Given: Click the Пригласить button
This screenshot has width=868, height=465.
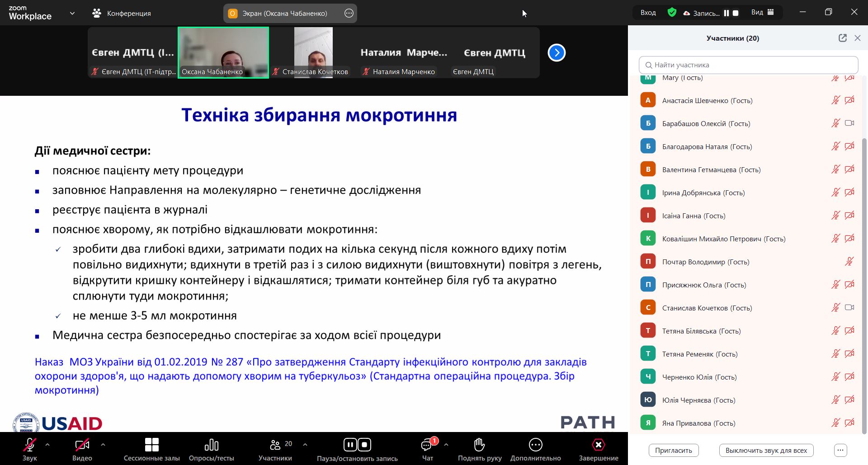Looking at the screenshot, I should pyautogui.click(x=673, y=450).
